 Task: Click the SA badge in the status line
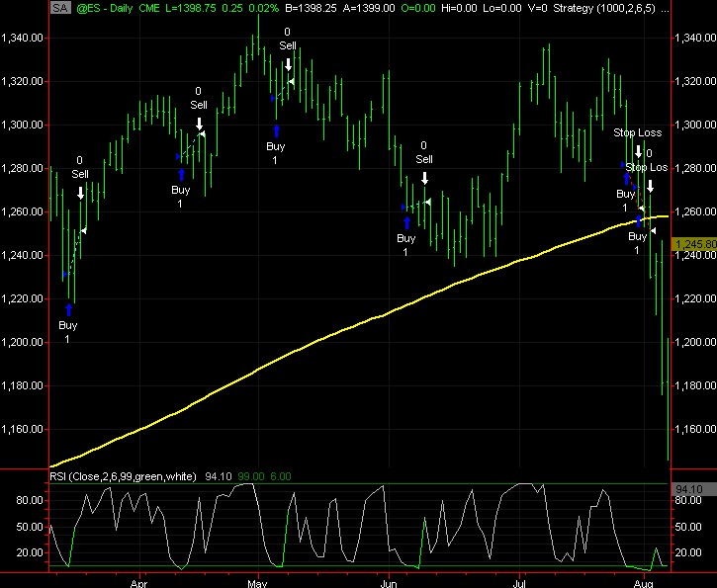[60, 8]
